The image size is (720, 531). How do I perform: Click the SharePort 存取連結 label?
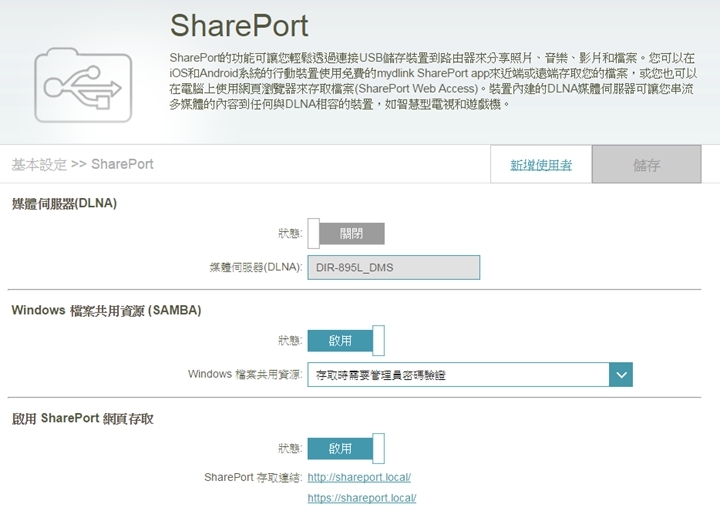pyautogui.click(x=253, y=478)
